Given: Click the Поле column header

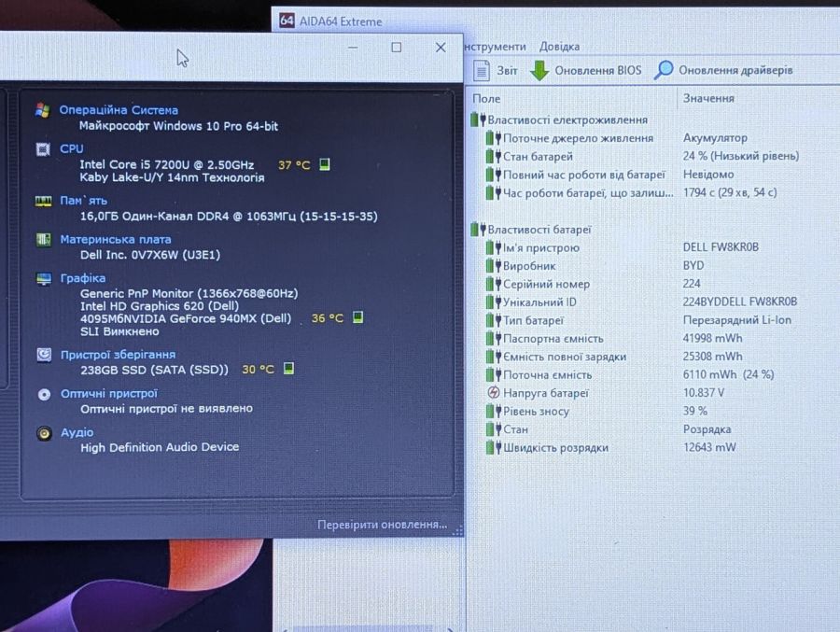Looking at the screenshot, I should [x=486, y=99].
